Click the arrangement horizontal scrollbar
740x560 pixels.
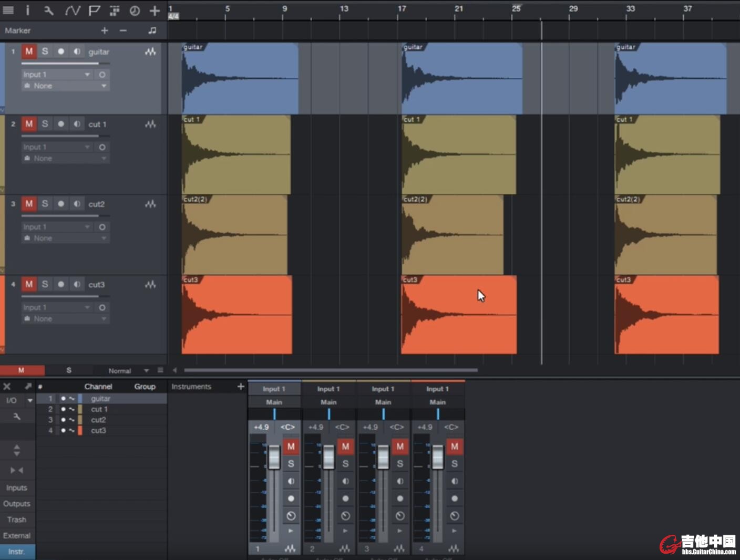[331, 370]
